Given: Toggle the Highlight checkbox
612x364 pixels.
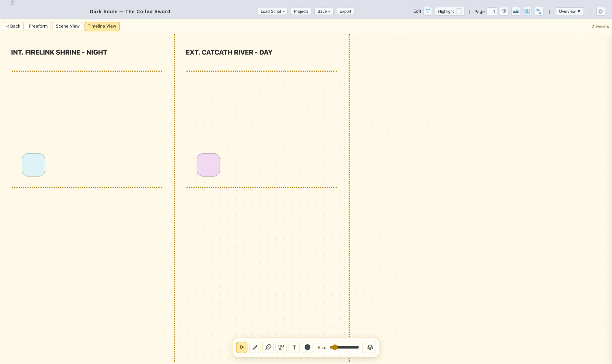Looking at the screenshot, I should 459,11.
